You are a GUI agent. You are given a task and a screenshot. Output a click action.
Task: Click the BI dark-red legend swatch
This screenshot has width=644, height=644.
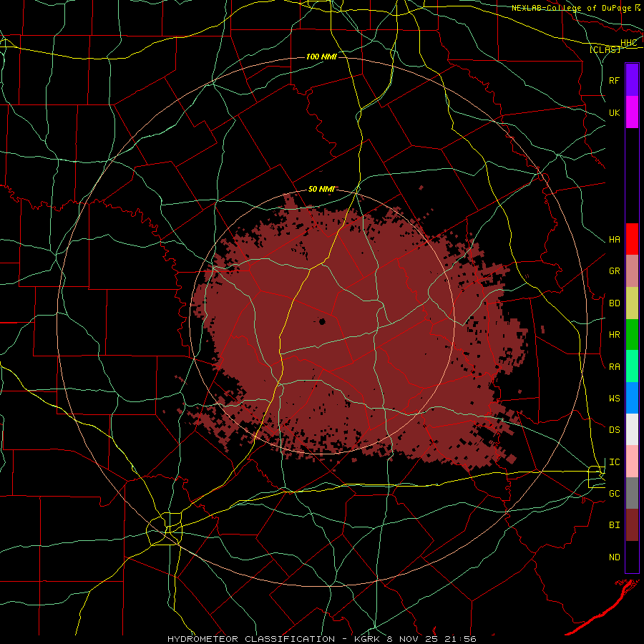tap(632, 525)
